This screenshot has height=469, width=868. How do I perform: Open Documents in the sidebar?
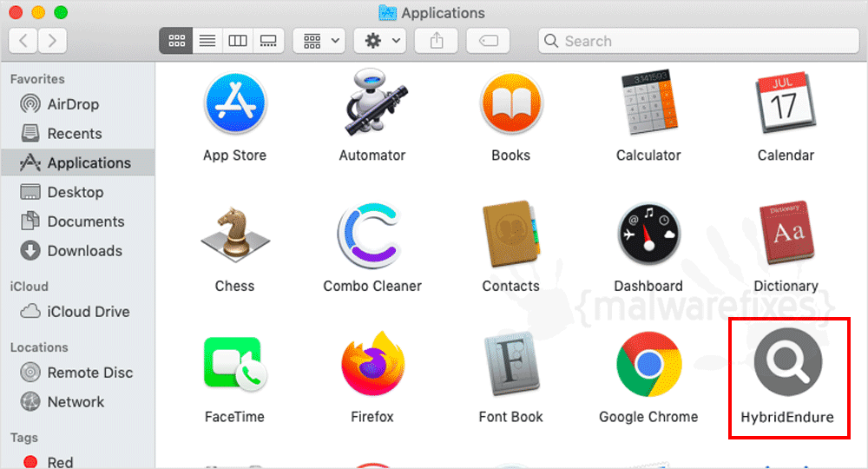pos(77,221)
